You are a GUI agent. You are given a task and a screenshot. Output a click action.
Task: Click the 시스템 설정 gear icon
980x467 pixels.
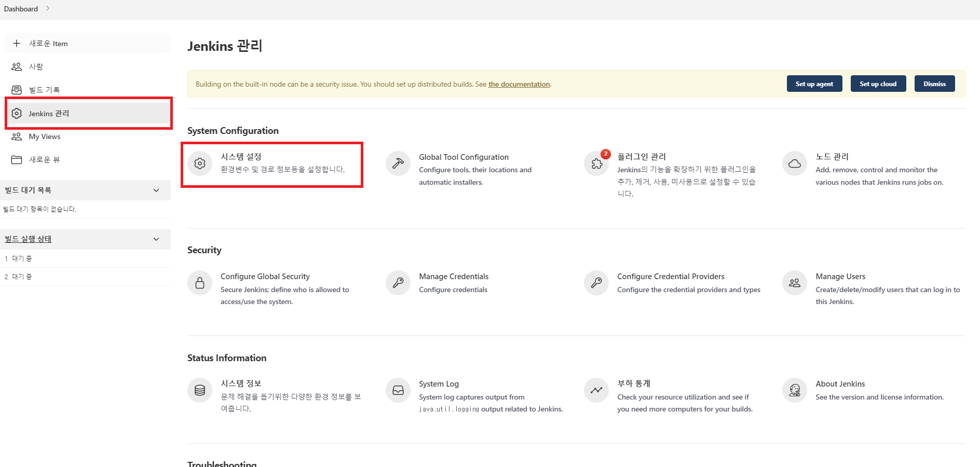click(200, 163)
